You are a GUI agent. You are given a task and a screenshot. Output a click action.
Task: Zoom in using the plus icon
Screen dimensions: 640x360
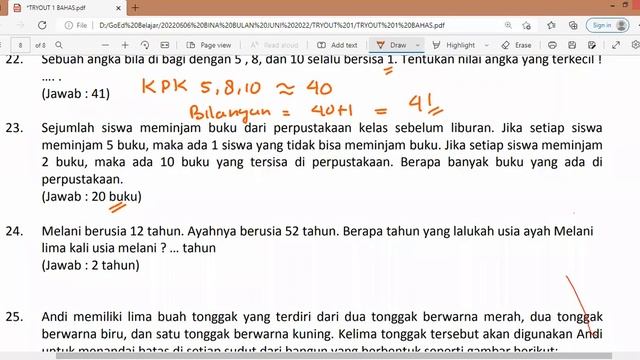point(125,45)
